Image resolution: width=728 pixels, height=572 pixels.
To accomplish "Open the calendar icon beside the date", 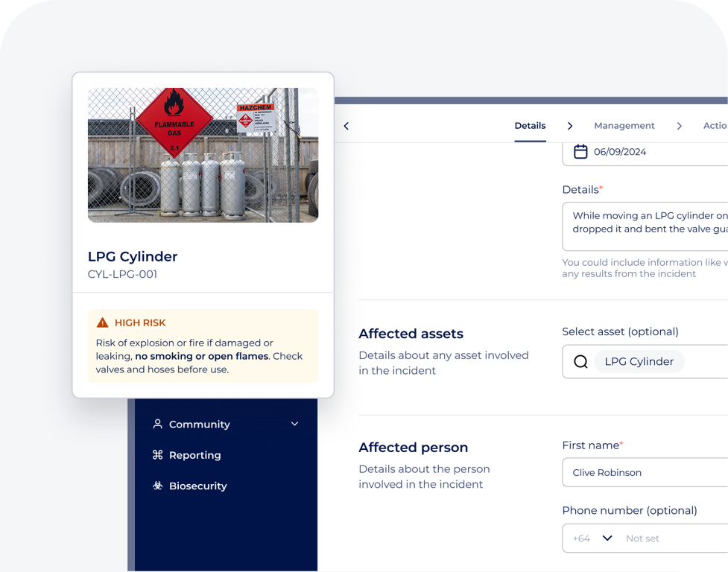I will click(x=580, y=152).
